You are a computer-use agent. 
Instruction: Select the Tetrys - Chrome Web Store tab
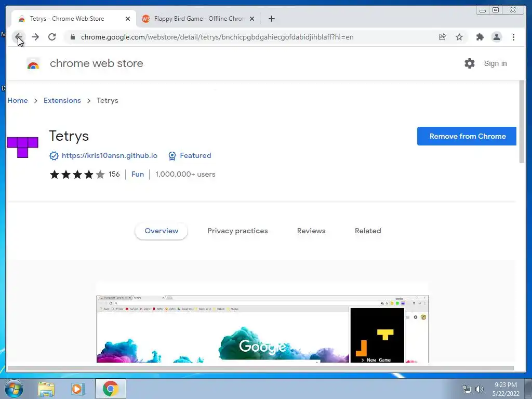tap(74, 19)
